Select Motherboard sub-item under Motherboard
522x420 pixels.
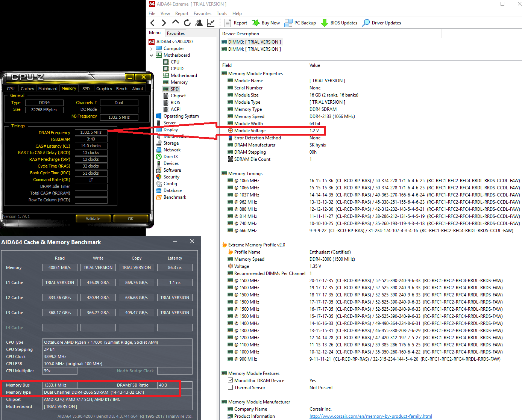click(180, 76)
